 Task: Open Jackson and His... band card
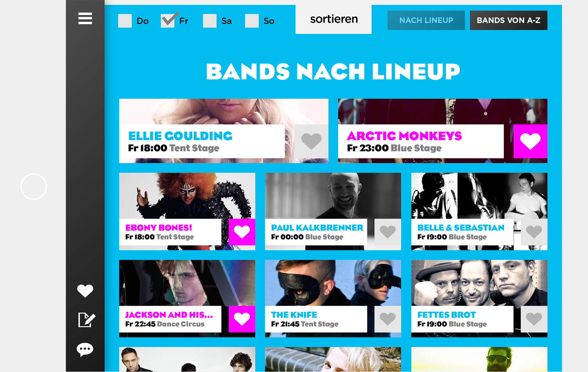(x=187, y=299)
